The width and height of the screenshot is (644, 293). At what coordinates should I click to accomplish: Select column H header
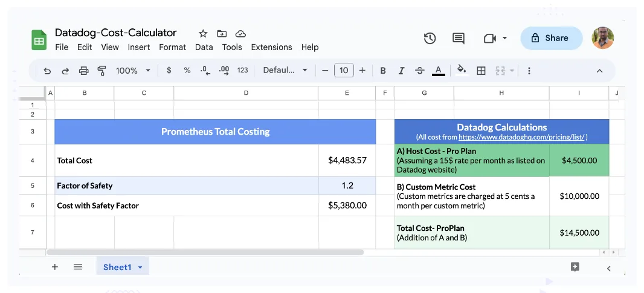(501, 93)
